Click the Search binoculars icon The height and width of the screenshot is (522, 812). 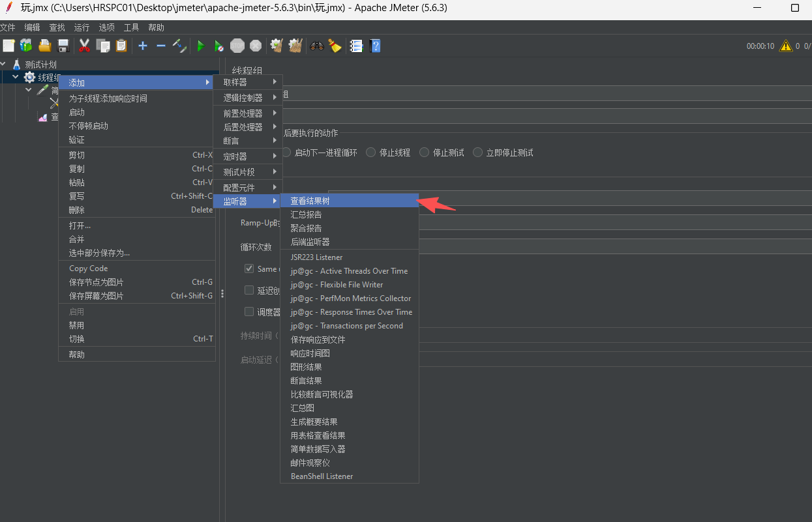(317, 46)
